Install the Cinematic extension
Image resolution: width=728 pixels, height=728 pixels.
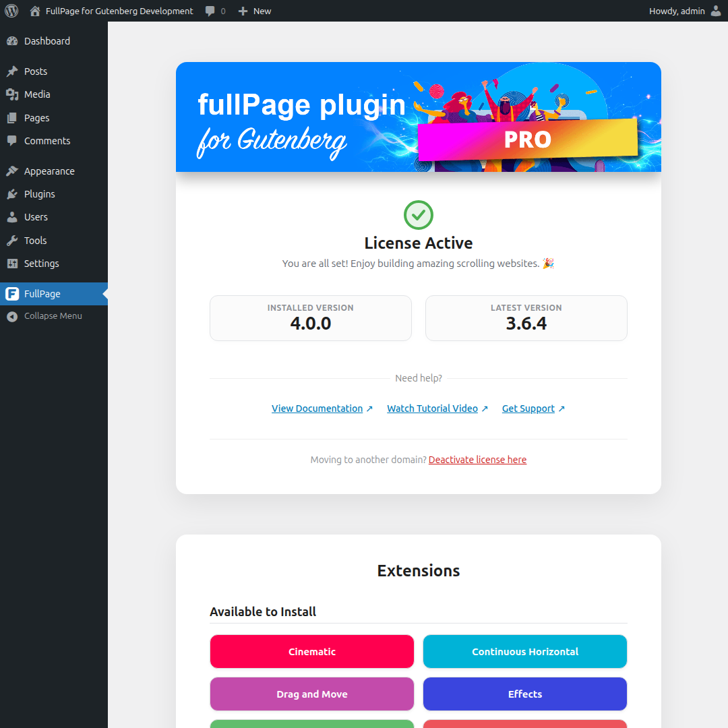(x=312, y=651)
